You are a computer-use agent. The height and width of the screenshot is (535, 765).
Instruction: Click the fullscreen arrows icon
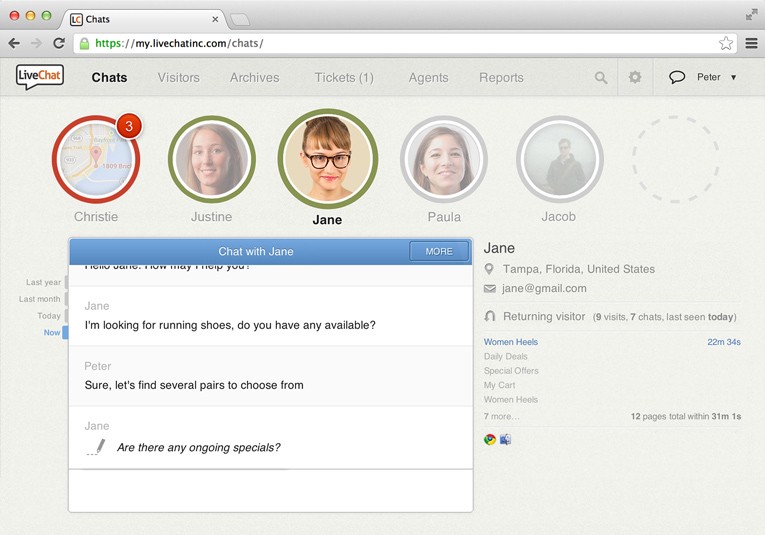tap(751, 14)
